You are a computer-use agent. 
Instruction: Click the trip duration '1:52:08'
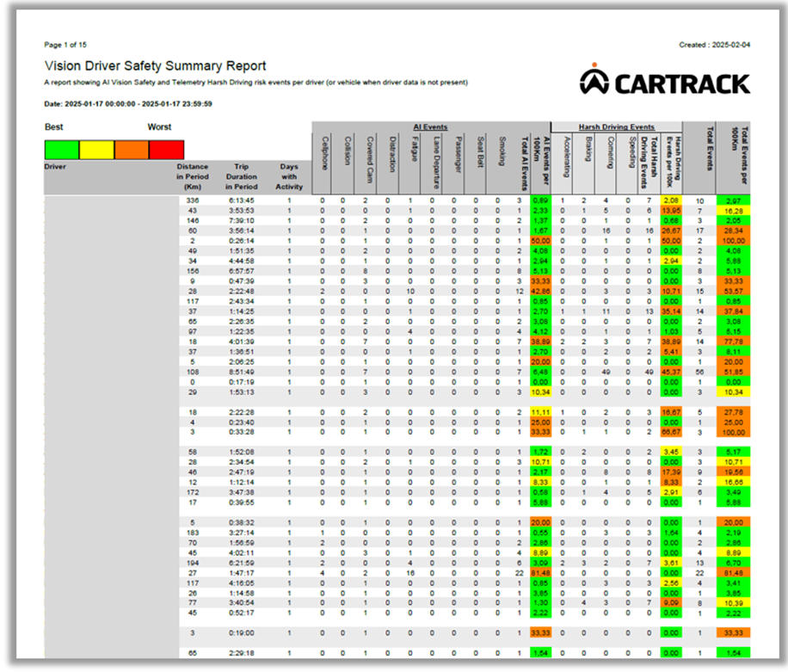[x=241, y=452]
